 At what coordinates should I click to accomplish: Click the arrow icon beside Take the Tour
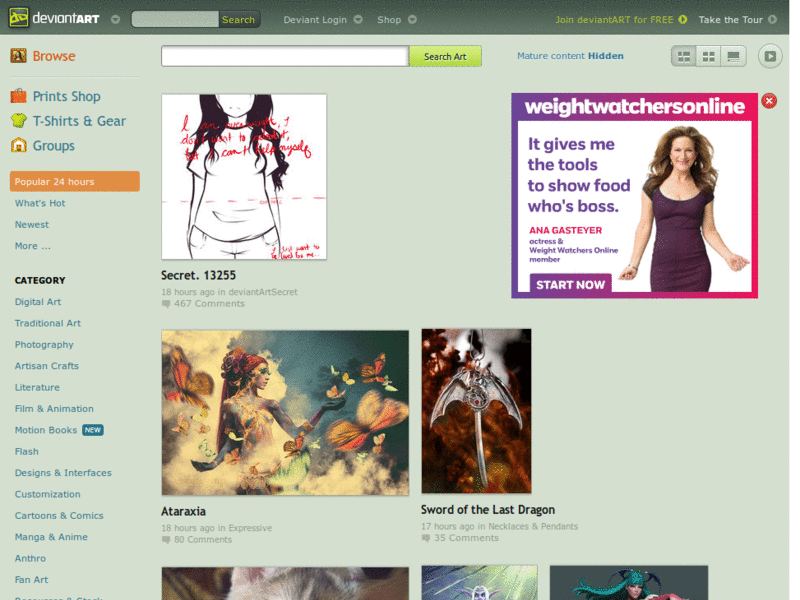(x=772, y=20)
